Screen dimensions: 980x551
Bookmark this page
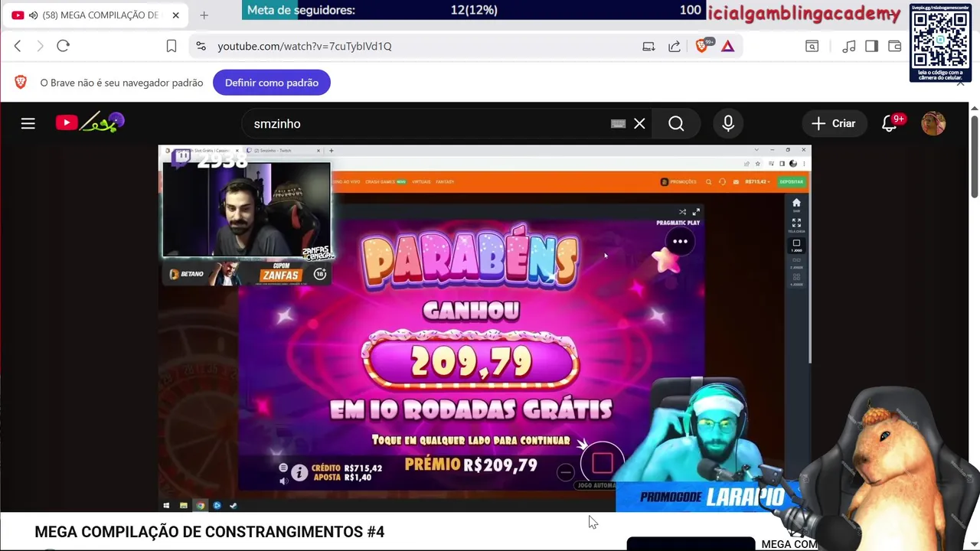click(171, 46)
